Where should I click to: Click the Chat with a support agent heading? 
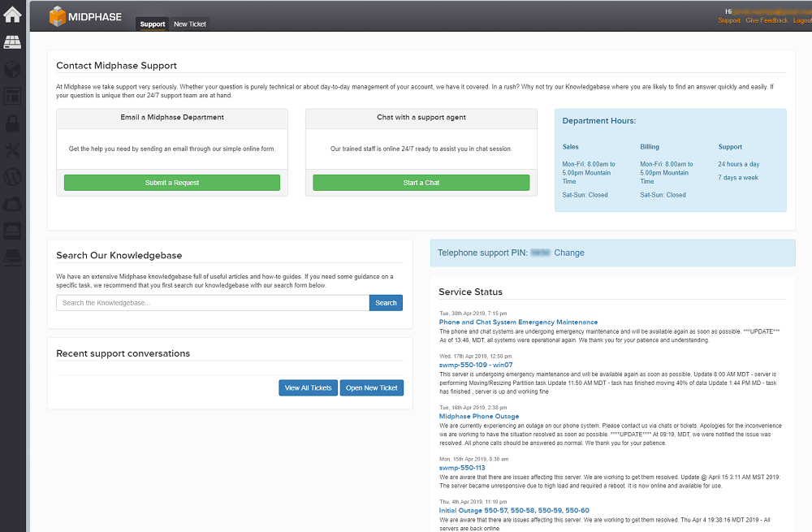pos(421,117)
